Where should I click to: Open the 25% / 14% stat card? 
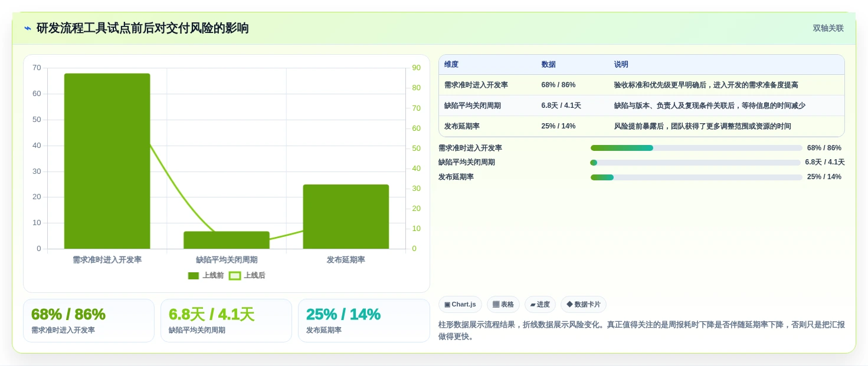364,321
